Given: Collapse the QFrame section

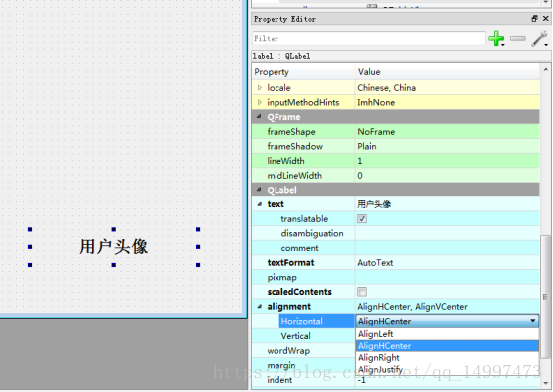Looking at the screenshot, I should (259, 116).
